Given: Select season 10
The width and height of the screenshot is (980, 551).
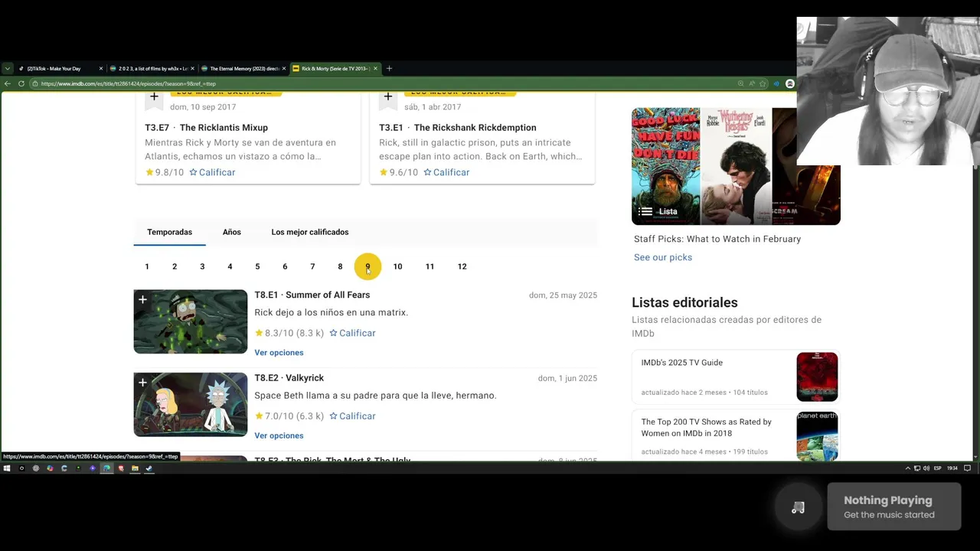Looking at the screenshot, I should coord(397,266).
